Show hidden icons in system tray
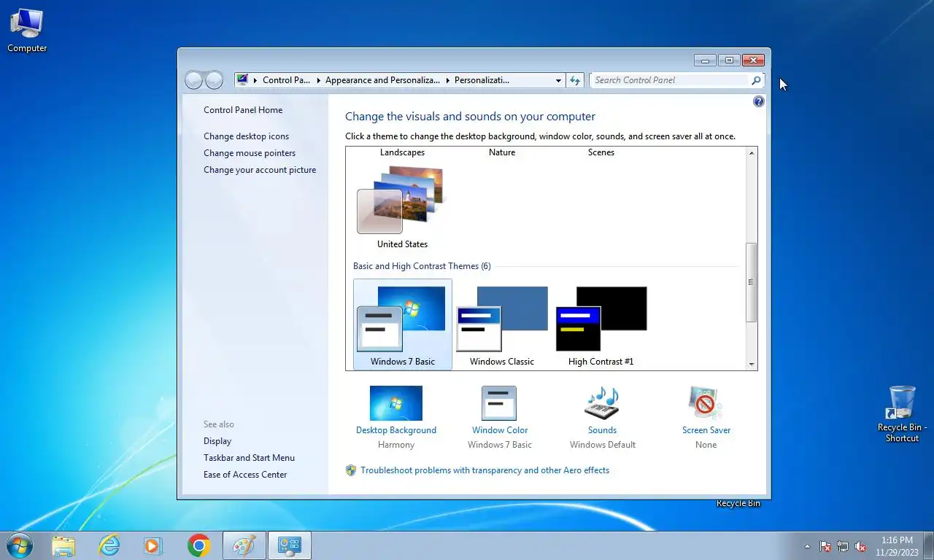Screen dimensions: 934x560 pyautogui.click(x=807, y=546)
